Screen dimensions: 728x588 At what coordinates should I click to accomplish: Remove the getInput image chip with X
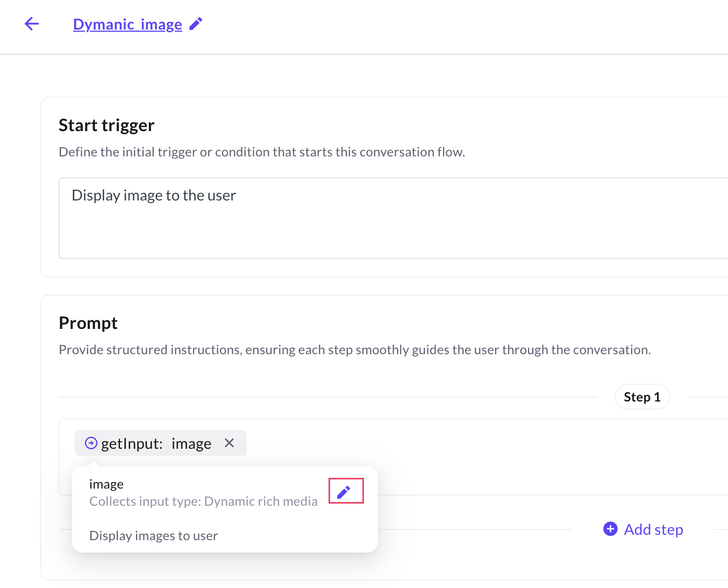coord(229,443)
